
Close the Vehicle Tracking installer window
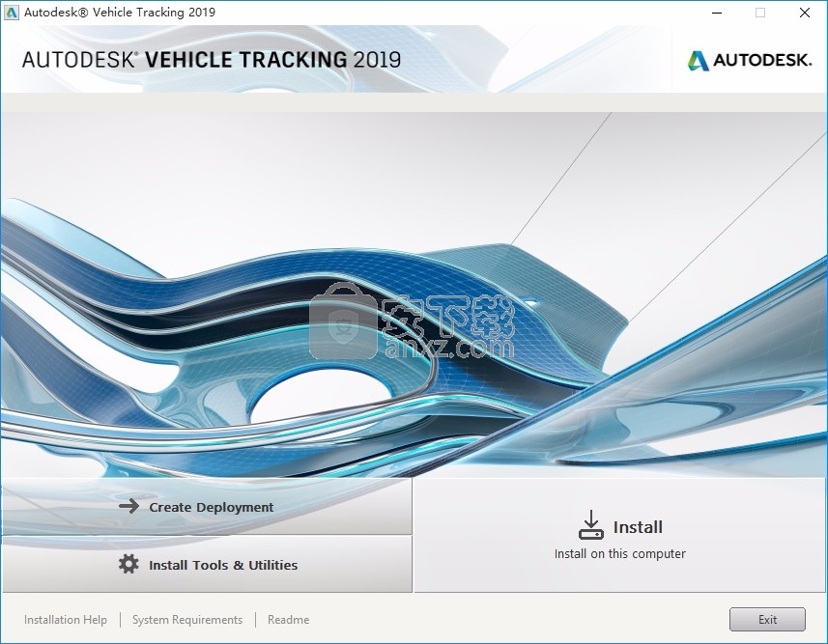[x=804, y=13]
